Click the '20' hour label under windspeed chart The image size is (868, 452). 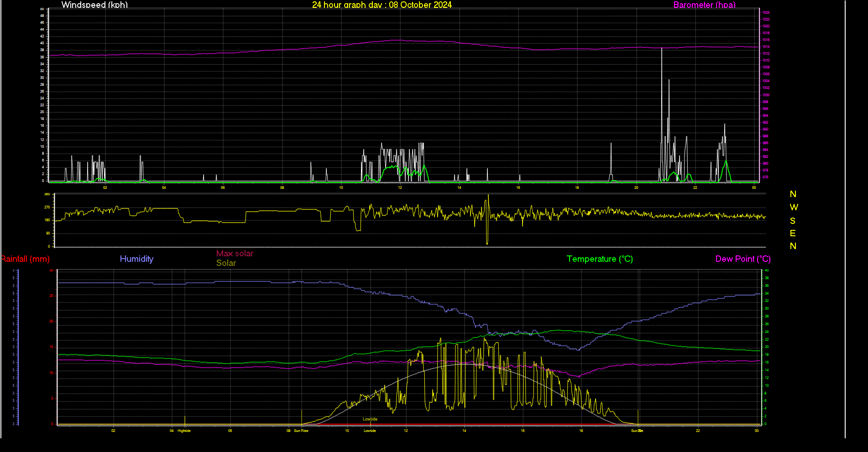click(x=636, y=187)
